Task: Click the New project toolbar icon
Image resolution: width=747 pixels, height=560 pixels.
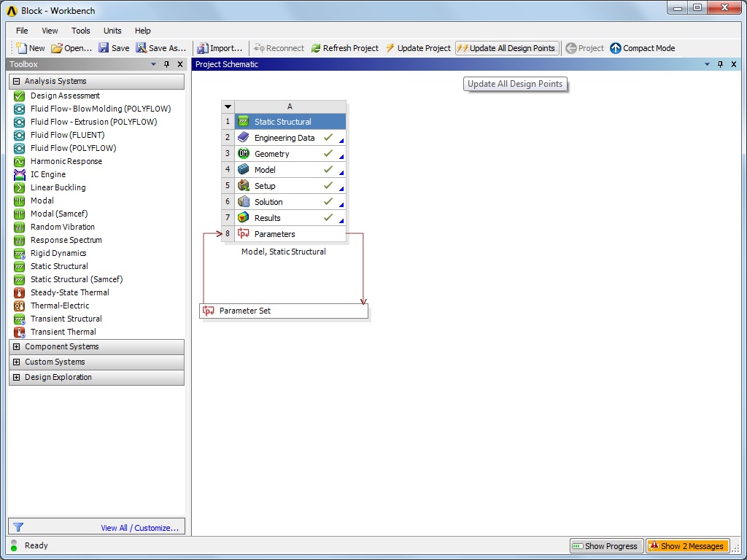Action: coord(21,48)
